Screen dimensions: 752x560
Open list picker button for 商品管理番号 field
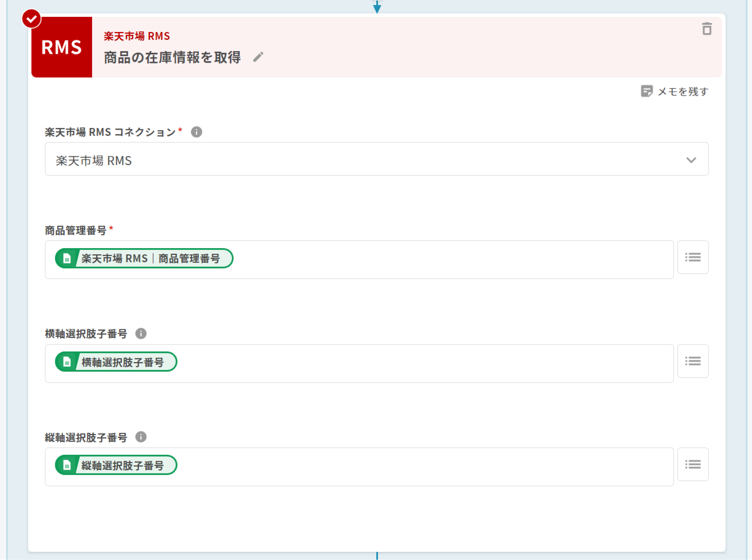(693, 257)
